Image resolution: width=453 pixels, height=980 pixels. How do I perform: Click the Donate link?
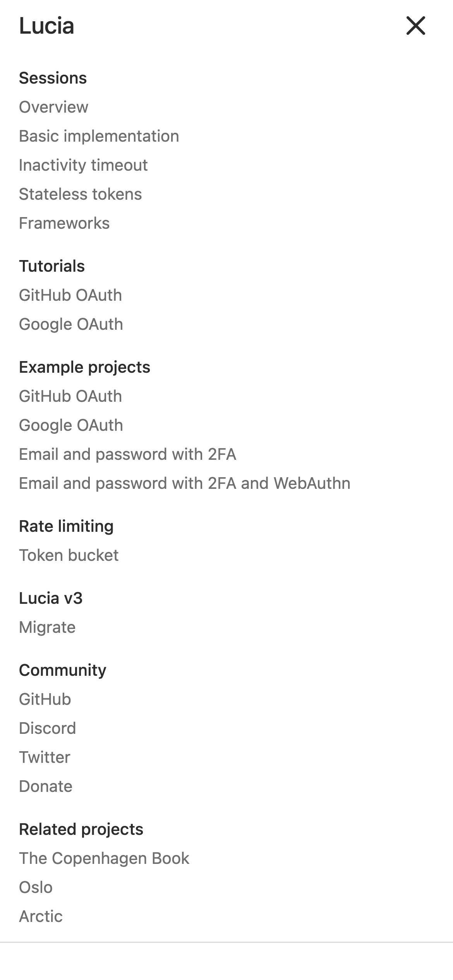pos(46,786)
